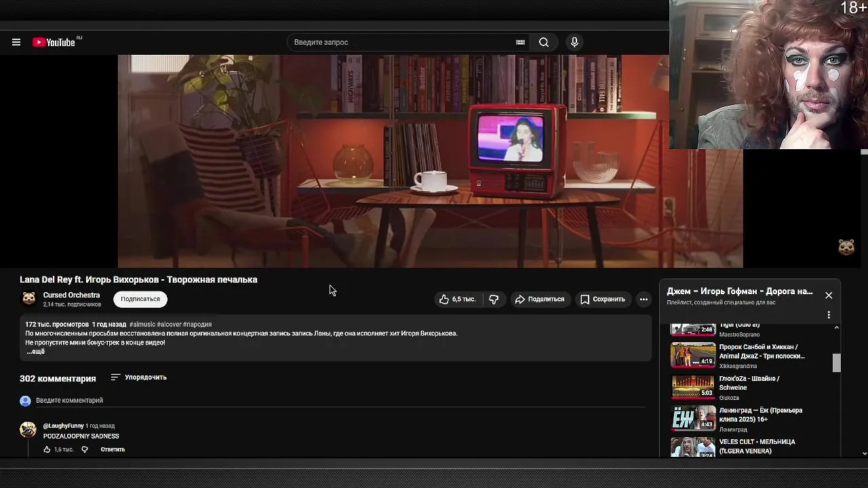Image resolution: width=868 pixels, height=488 pixels.
Task: Expand description with ...ещё
Action: point(35,352)
